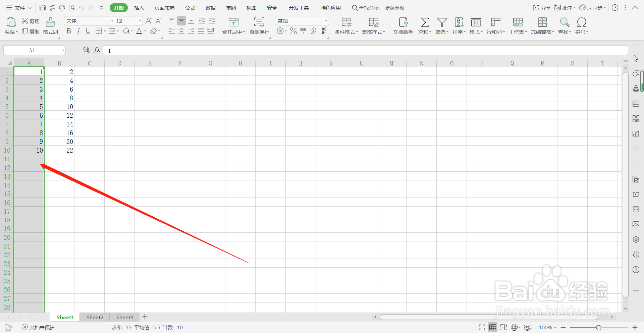
Task: Click the Cut scissors button
Action: [x=31, y=21]
